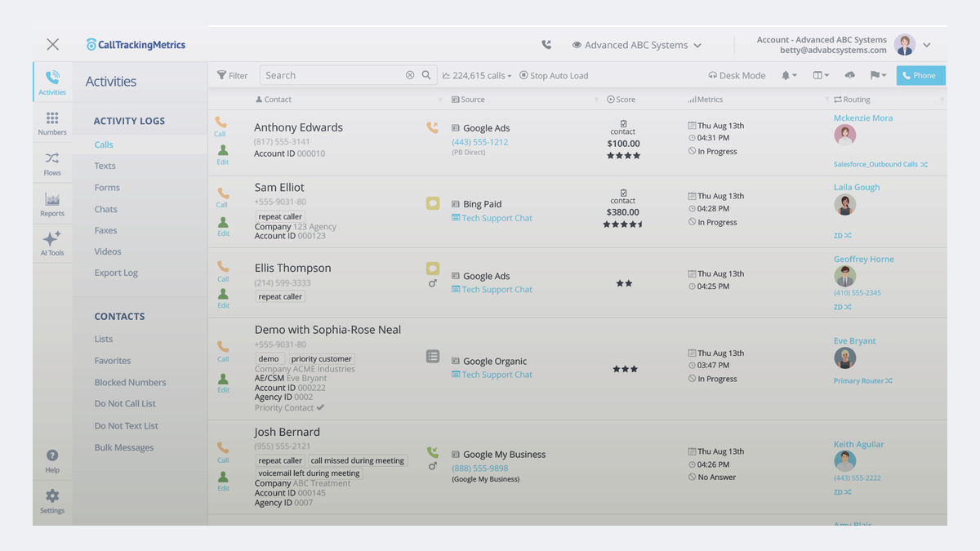Viewport: 980px width, 551px height.
Task: Click user profile avatar in header
Action: tap(904, 45)
